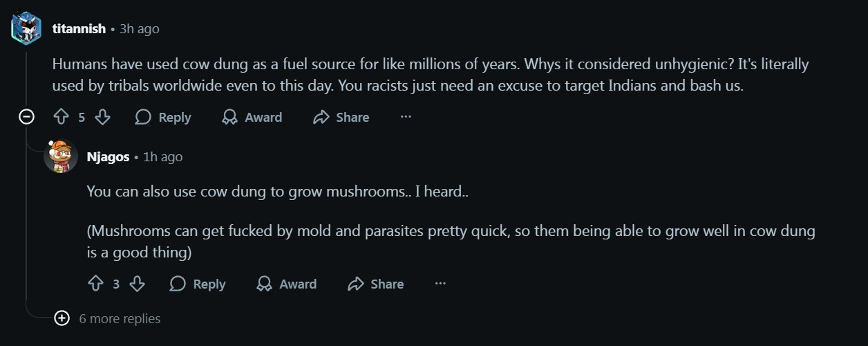Open the Njagos profile avatar
868x346 pixels.
click(x=61, y=156)
